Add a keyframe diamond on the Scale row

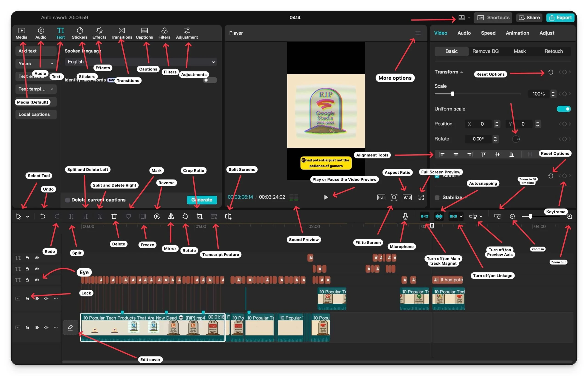click(x=564, y=94)
